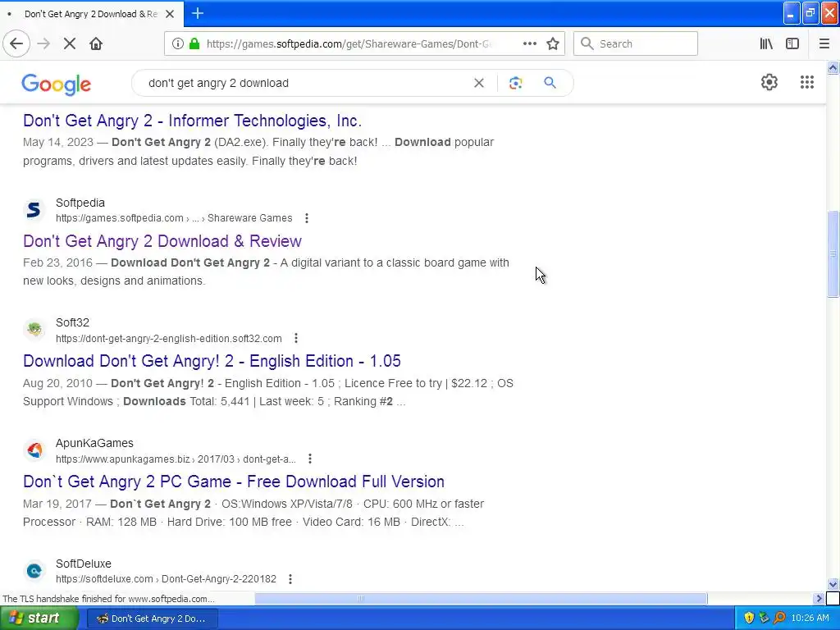This screenshot has height=630, width=840.
Task: Click the green secure connection padlock
Action: (x=194, y=43)
